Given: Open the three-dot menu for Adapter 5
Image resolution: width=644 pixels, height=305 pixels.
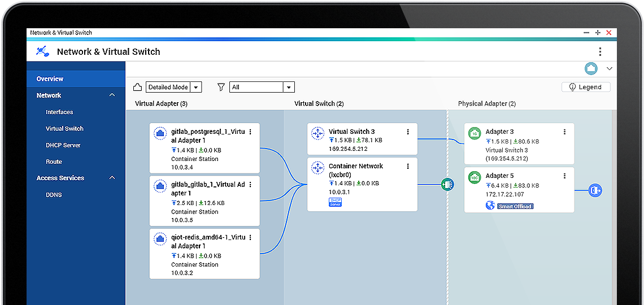Looking at the screenshot, I should point(564,176).
